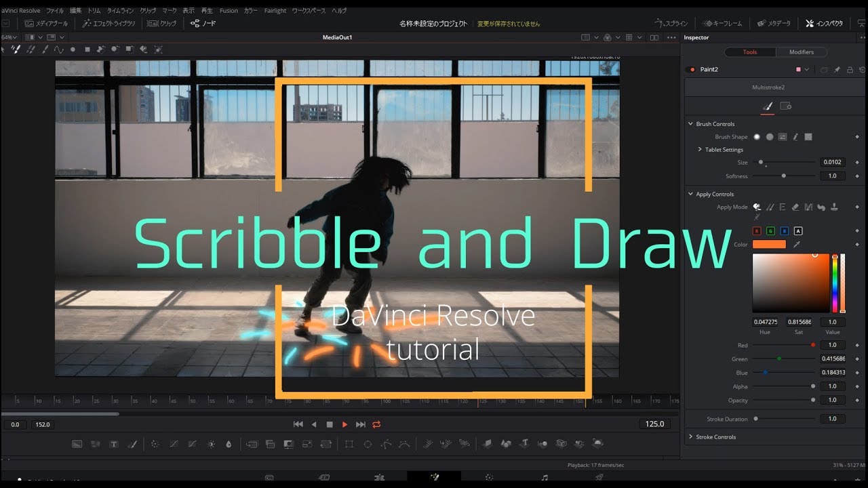Toggle the Blue channel button
This screenshot has height=488, width=868.
click(x=785, y=231)
